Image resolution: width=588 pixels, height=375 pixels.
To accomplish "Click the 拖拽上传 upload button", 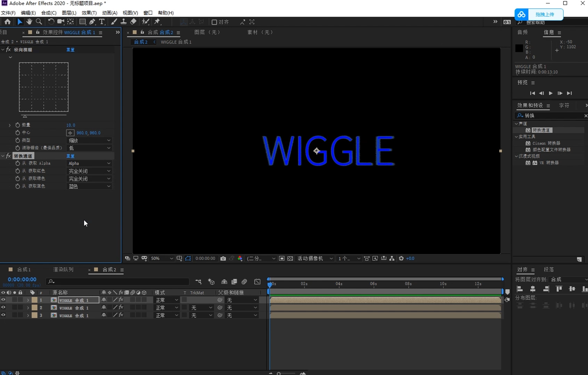I will [544, 15].
